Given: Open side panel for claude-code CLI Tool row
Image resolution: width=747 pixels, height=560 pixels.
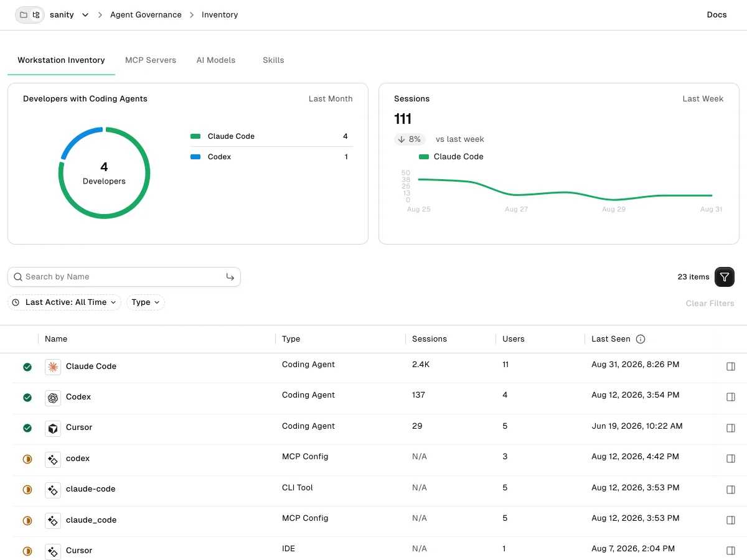Looking at the screenshot, I should pyautogui.click(x=731, y=490).
